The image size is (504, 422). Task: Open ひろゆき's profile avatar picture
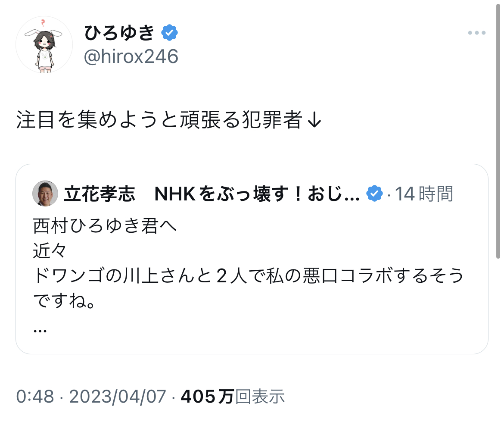coord(44,45)
